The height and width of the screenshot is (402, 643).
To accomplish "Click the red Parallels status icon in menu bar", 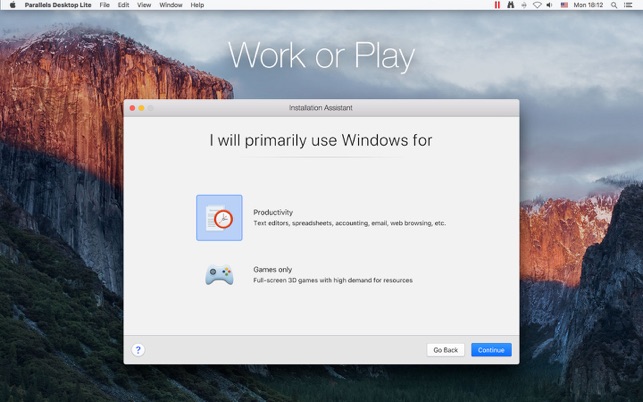I will (x=497, y=5).
